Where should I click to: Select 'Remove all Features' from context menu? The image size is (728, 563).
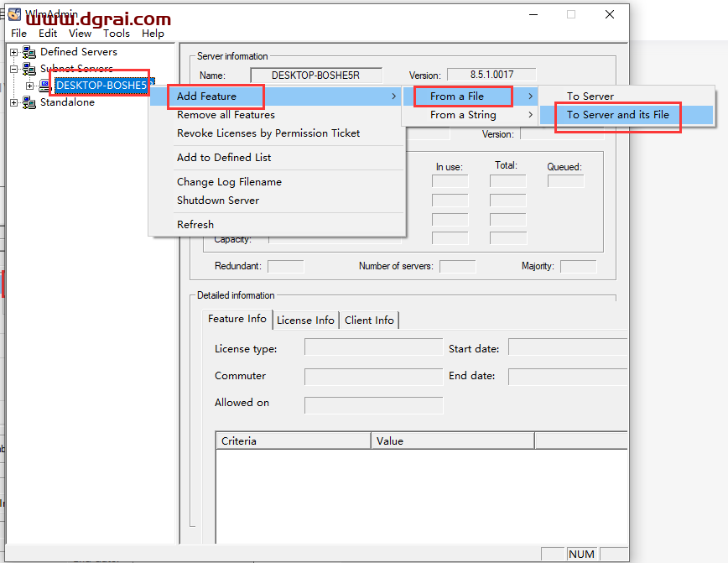point(226,115)
